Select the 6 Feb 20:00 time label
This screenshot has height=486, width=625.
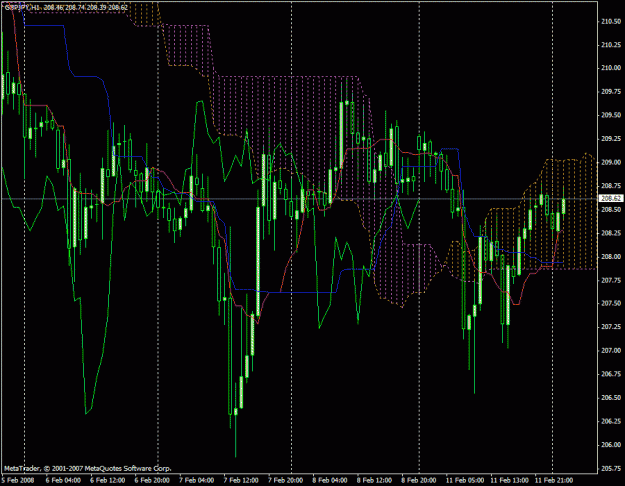[x=152, y=480]
